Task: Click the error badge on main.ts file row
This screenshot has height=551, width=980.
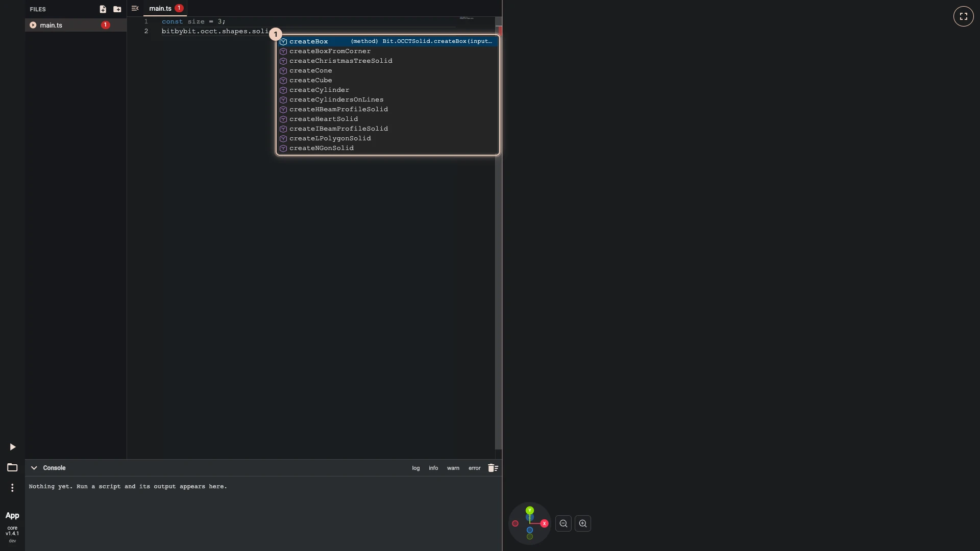Action: [106, 25]
